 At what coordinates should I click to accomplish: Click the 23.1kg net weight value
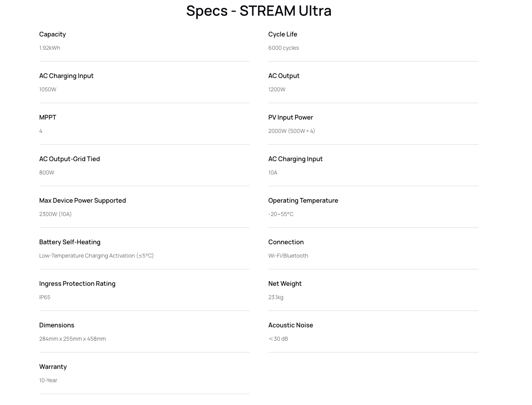[276, 297]
